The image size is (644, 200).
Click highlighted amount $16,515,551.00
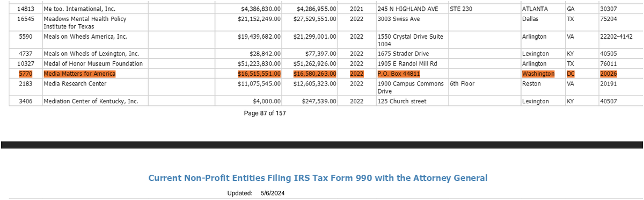click(259, 74)
